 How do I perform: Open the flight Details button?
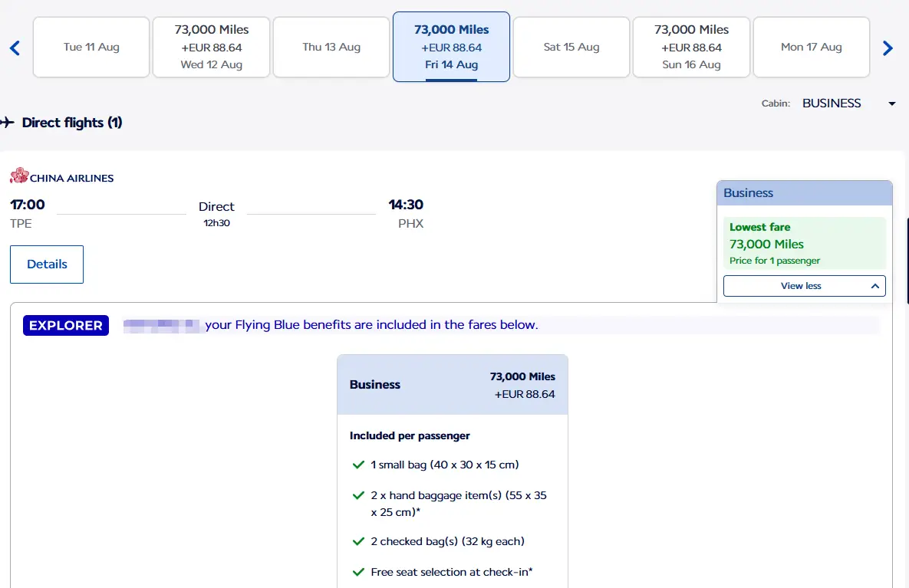(x=47, y=264)
